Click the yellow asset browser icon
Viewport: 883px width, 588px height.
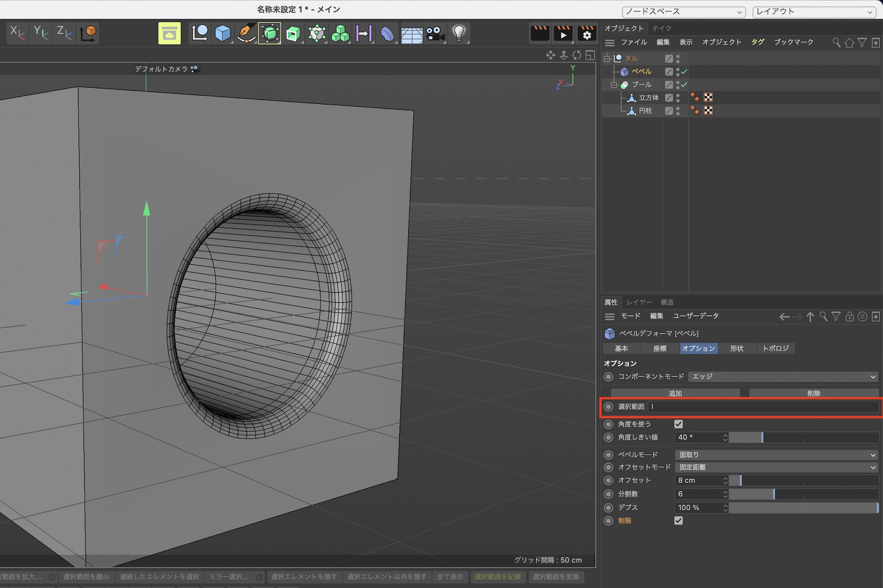pyautogui.click(x=169, y=34)
